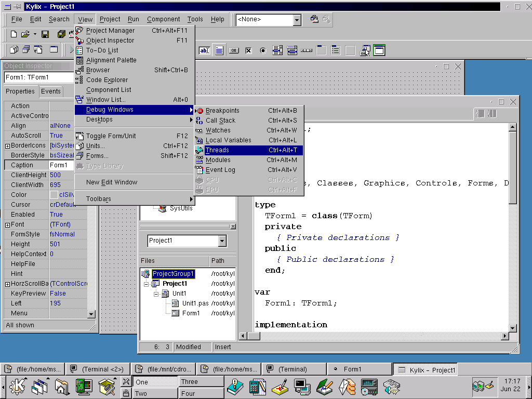The image size is (532, 399).
Task: Switch to the Properties tab
Action: coord(20,91)
